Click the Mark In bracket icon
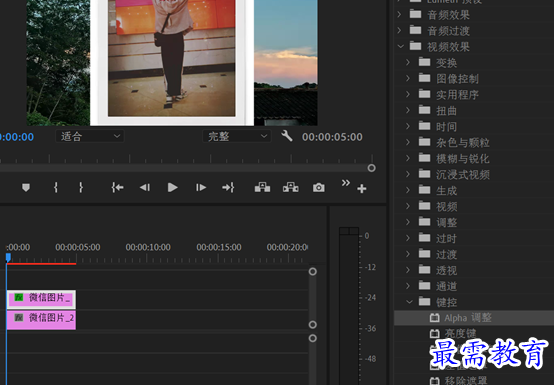 55,187
